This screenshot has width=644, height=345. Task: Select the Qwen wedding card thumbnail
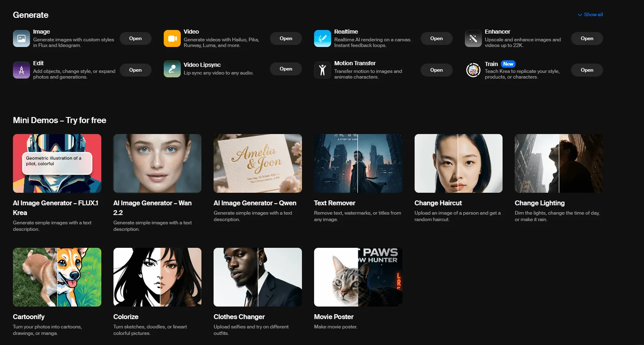click(x=258, y=163)
